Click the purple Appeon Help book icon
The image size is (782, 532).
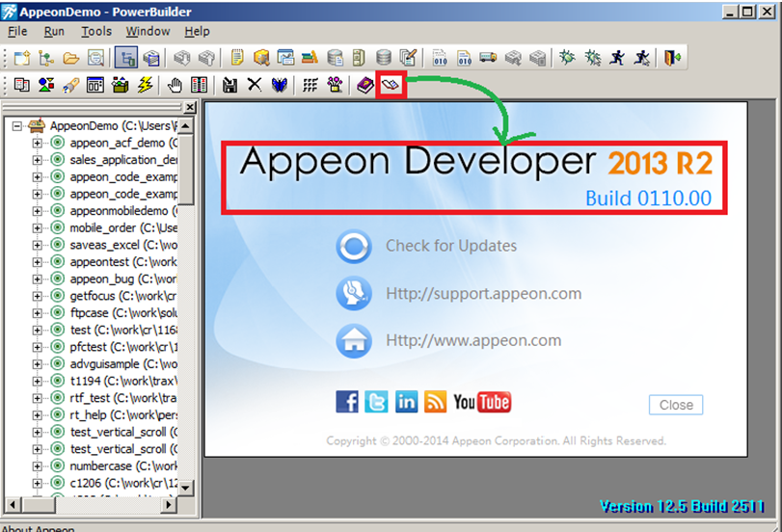365,85
